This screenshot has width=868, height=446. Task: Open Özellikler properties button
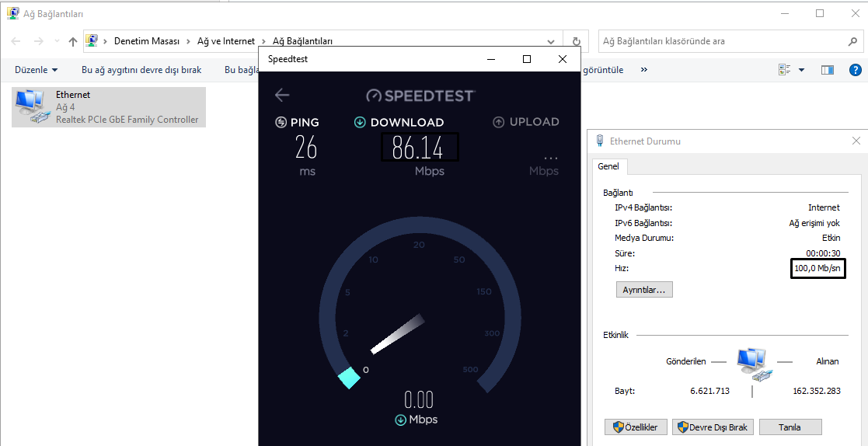click(x=635, y=427)
